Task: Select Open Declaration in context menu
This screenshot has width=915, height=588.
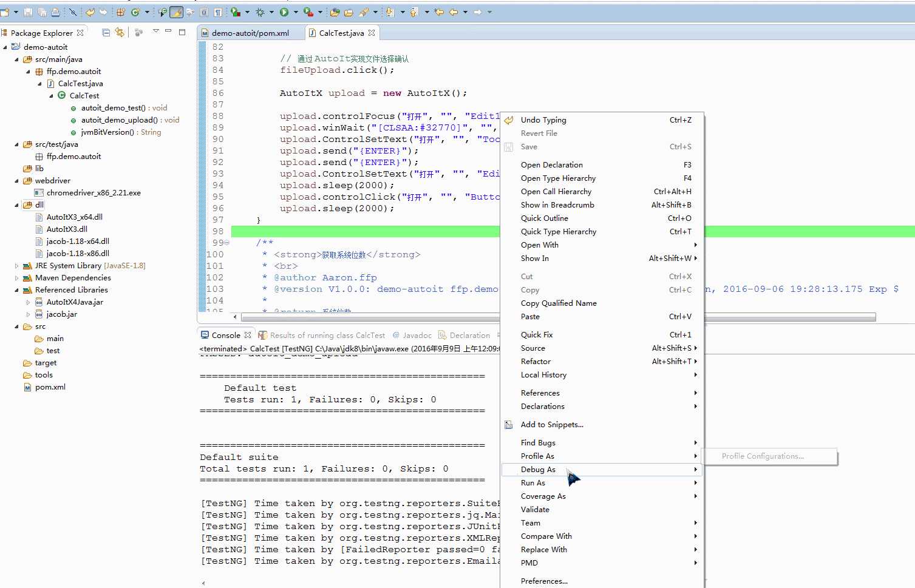Action: [602, 165]
